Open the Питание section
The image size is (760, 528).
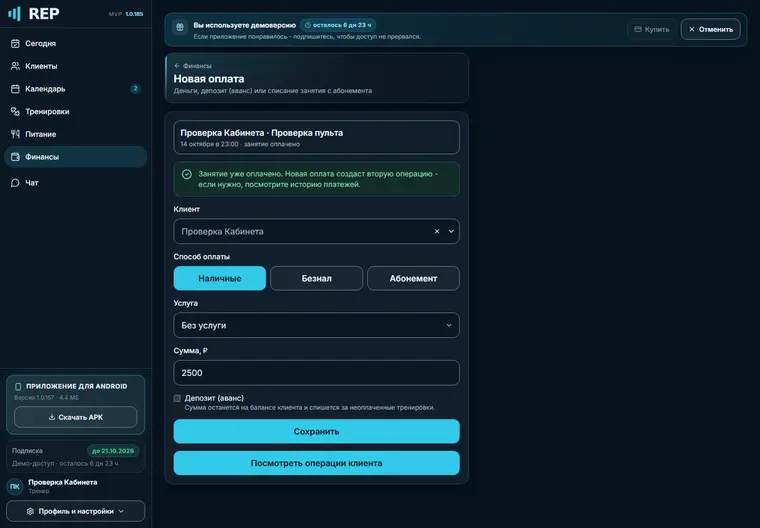click(76, 134)
